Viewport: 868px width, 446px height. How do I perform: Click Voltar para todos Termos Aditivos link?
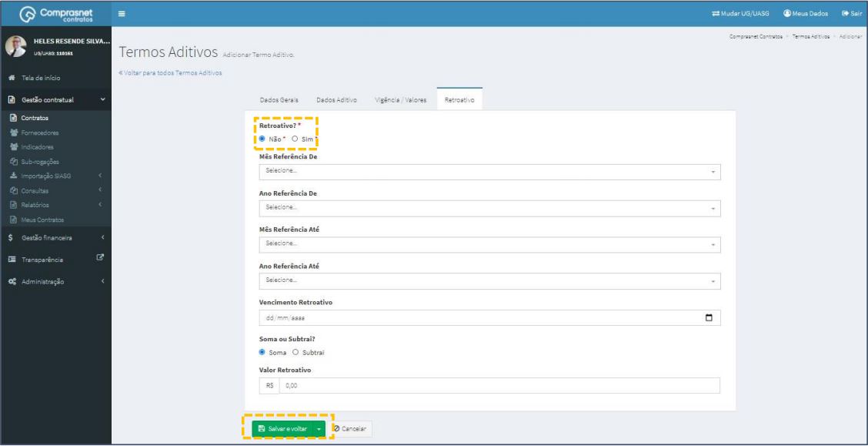[171, 73]
